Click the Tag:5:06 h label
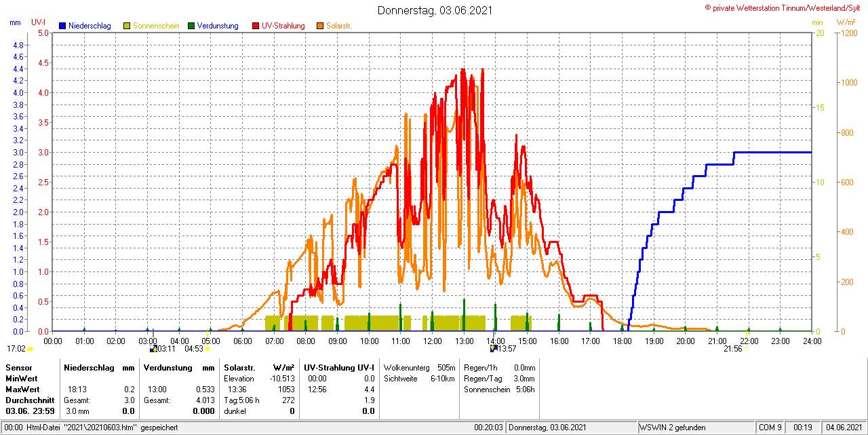The height and width of the screenshot is (435, 868). [x=242, y=400]
